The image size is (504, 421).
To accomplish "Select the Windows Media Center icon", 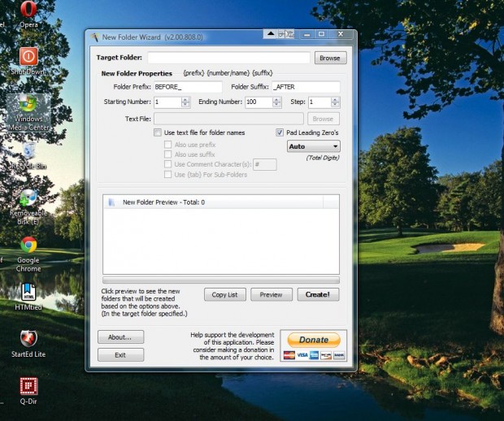I will (28, 105).
